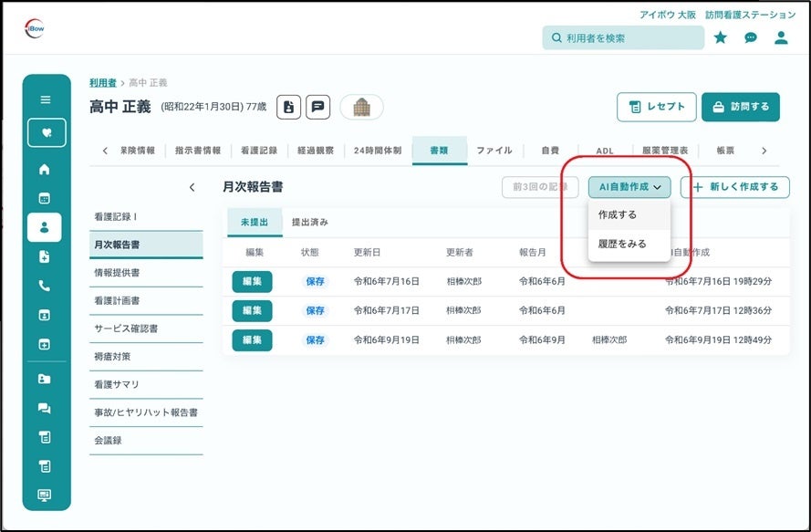Open 看護計画書 in the document list
The width and height of the screenshot is (811, 532).
click(x=146, y=300)
